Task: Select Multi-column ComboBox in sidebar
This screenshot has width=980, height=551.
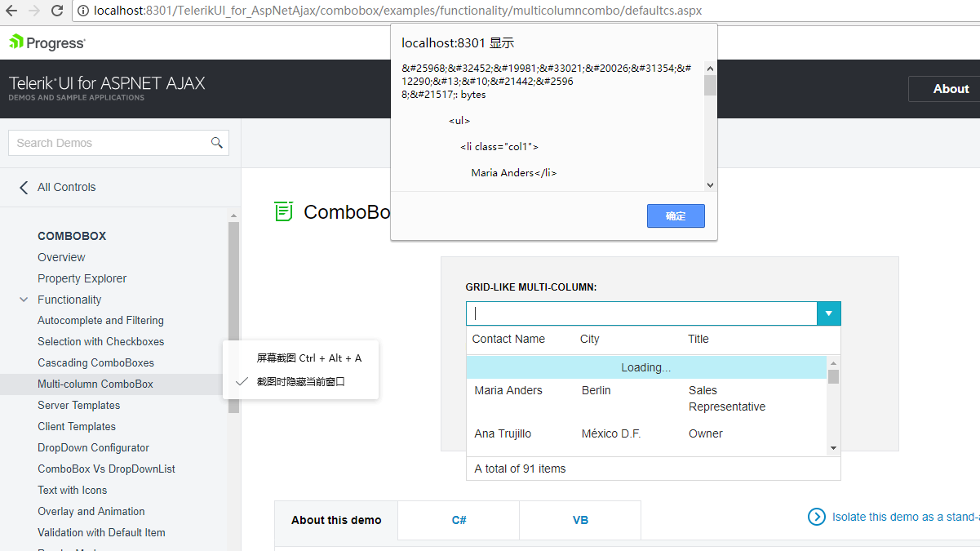Action: click(95, 384)
